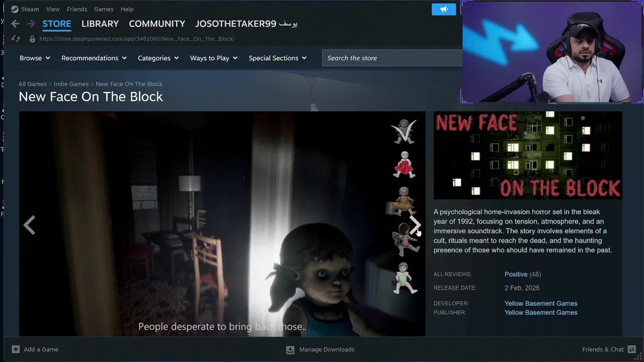Viewport: 644px width, 362px height.
Task: Show the previous screenshot with left chevron
Action: pos(29,225)
